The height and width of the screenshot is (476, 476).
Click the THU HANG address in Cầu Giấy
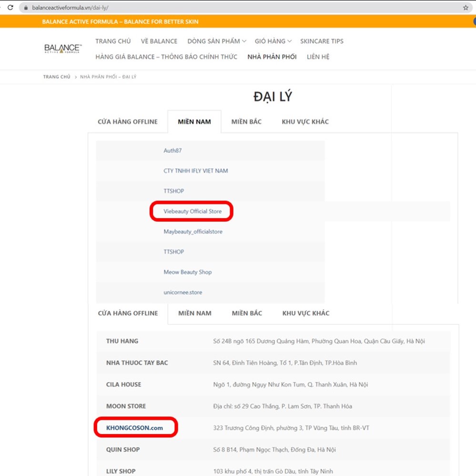click(319, 341)
